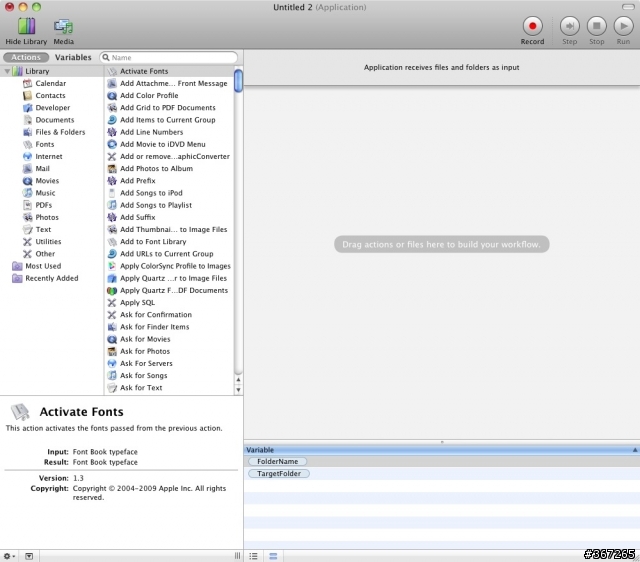Select Add Items to Current Group action
This screenshot has width=640, height=562.
coord(169,120)
